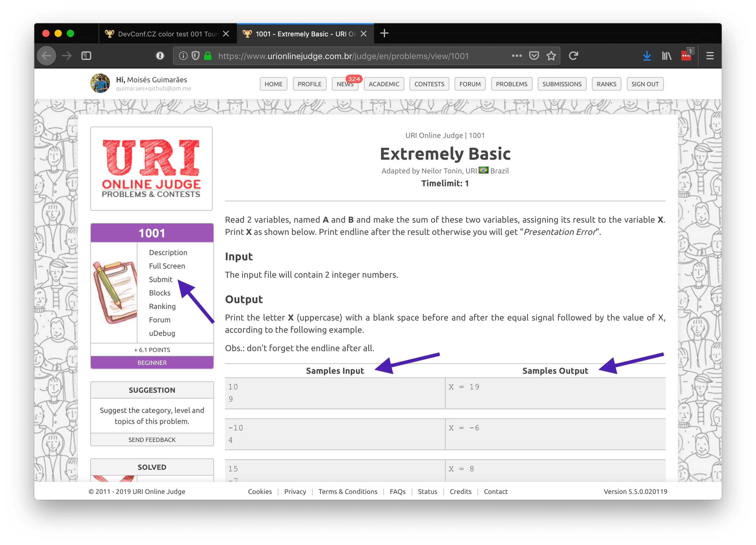The width and height of the screenshot is (756, 545).
Task: View SUBMISSIONS page
Action: coord(562,84)
